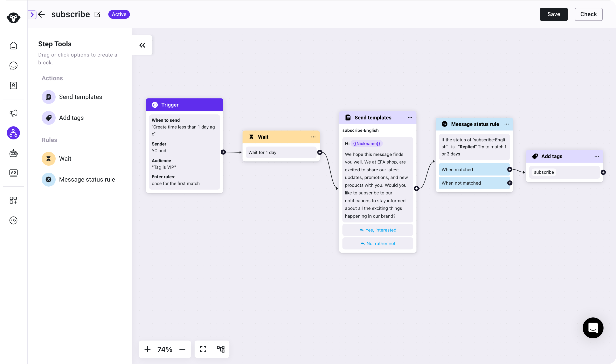The image size is (616, 364).
Task: Open options menu on Send templates block
Action: (x=410, y=117)
